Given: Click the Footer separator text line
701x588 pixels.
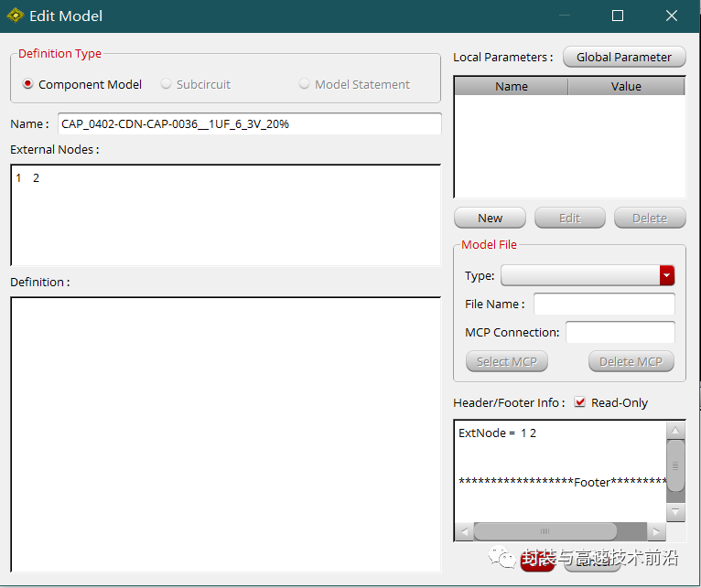Looking at the screenshot, I should [563, 482].
